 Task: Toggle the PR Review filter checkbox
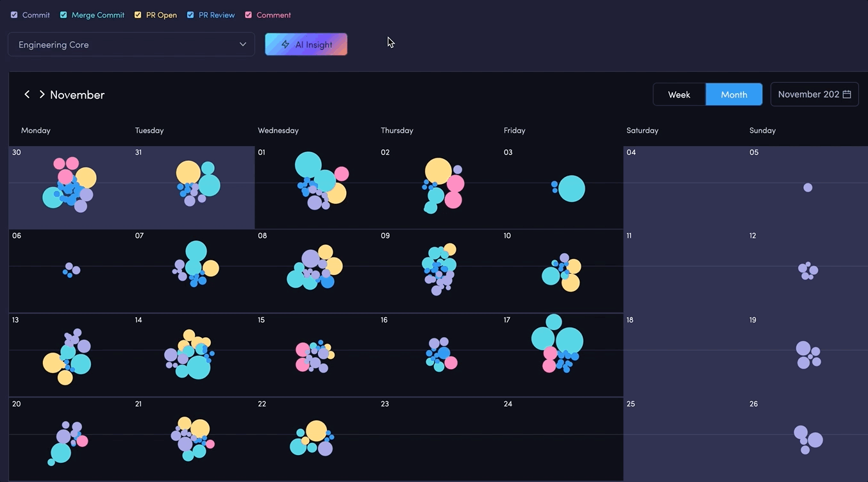(x=190, y=15)
